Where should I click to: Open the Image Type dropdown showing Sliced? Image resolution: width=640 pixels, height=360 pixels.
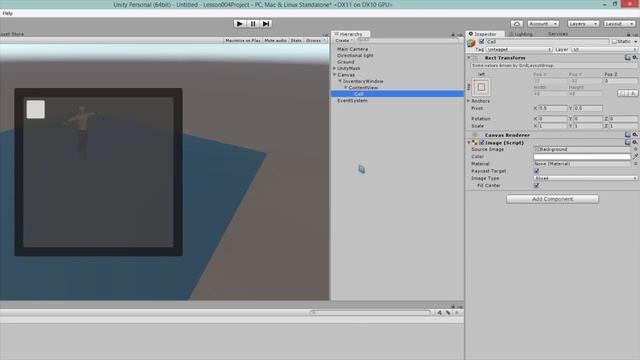585,178
